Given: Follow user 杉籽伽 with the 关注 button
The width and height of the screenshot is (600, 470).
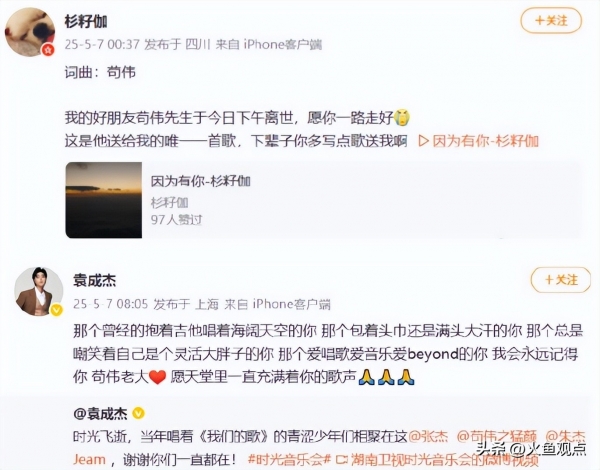Looking at the screenshot, I should tap(551, 20).
